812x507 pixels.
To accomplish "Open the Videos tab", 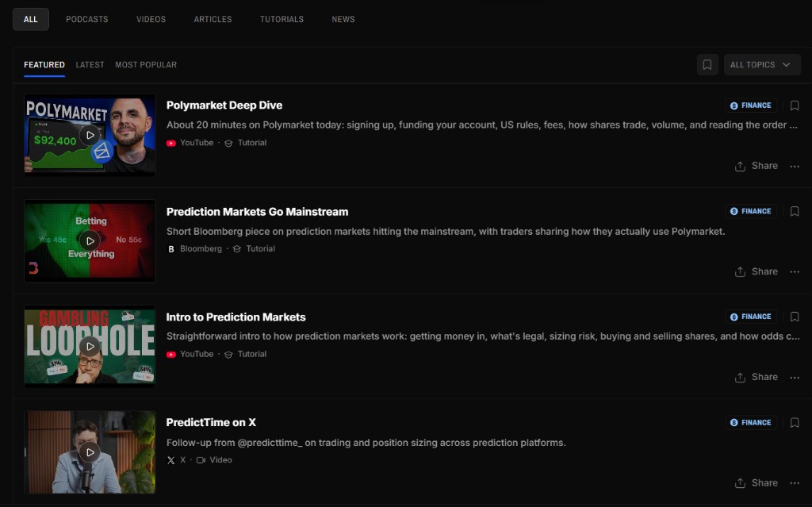I will [x=151, y=19].
